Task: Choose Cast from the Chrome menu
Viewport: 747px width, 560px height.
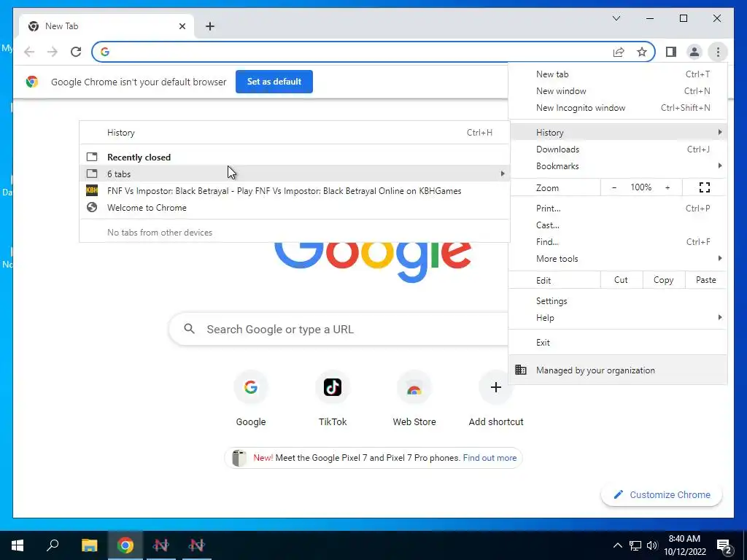Action: [617, 225]
